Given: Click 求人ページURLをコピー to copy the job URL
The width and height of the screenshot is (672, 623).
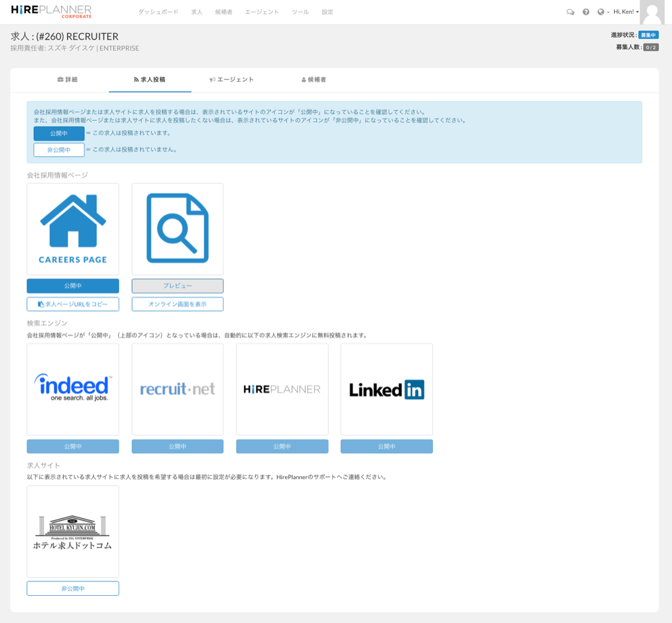Looking at the screenshot, I should click(72, 304).
